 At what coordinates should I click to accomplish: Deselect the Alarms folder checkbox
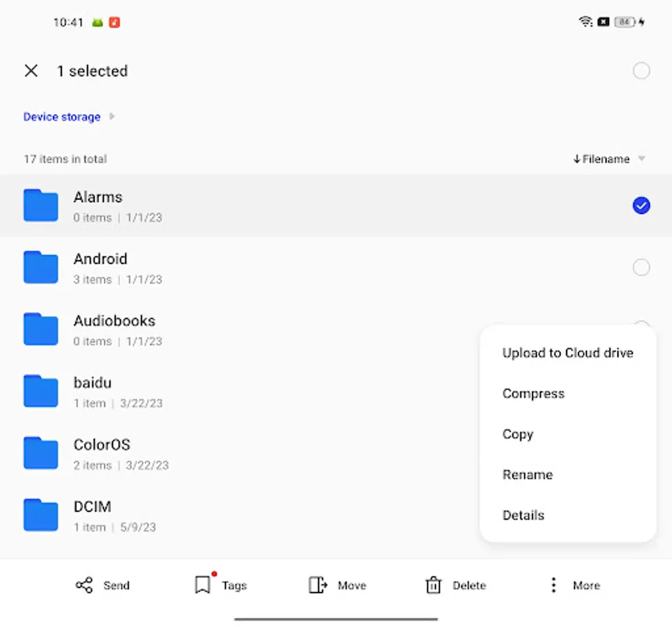pyautogui.click(x=641, y=205)
